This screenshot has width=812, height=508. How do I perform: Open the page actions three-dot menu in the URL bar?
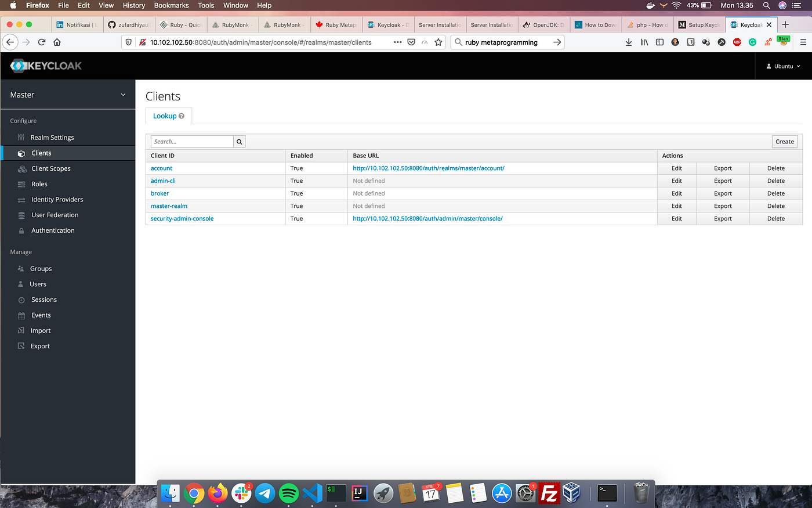point(397,42)
